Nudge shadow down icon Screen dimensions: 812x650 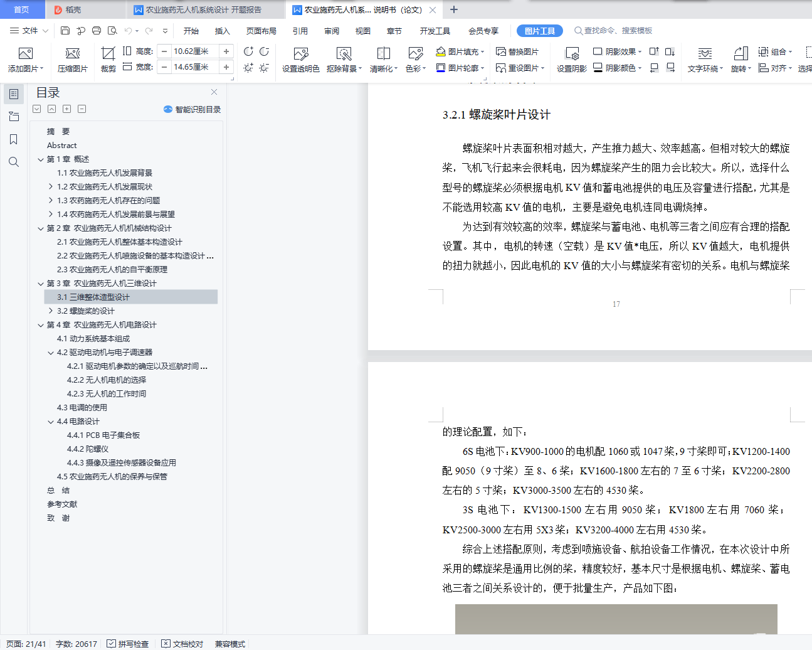point(670,51)
